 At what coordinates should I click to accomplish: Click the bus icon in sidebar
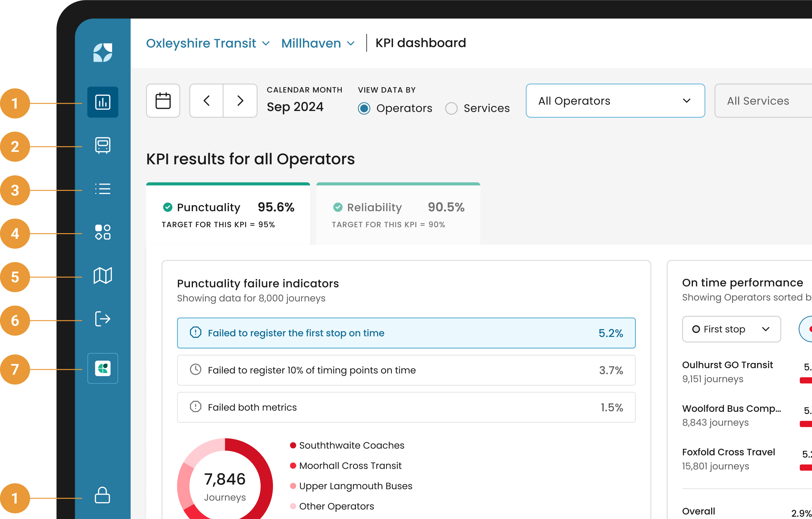tap(102, 145)
